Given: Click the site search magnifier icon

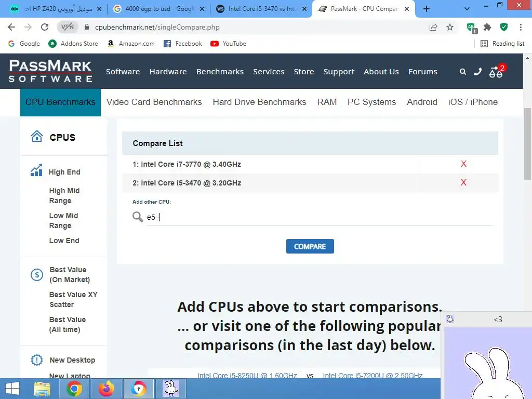Looking at the screenshot, I should coord(463,72).
